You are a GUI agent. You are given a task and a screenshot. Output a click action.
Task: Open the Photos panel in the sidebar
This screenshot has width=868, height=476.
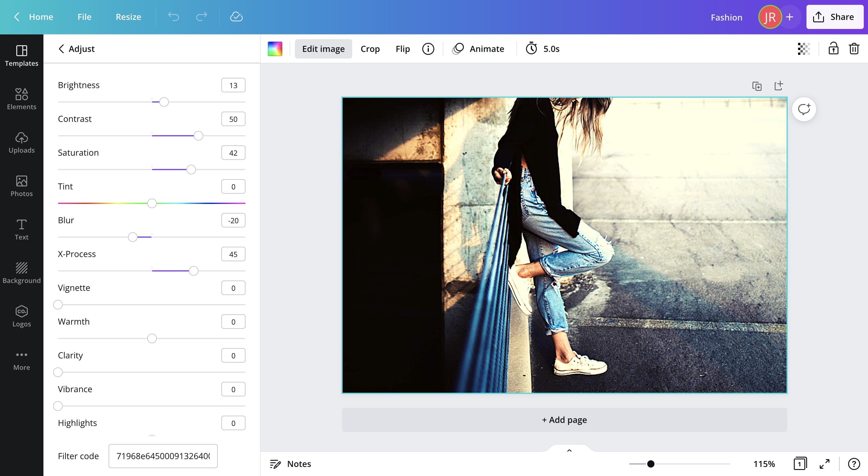click(x=22, y=186)
